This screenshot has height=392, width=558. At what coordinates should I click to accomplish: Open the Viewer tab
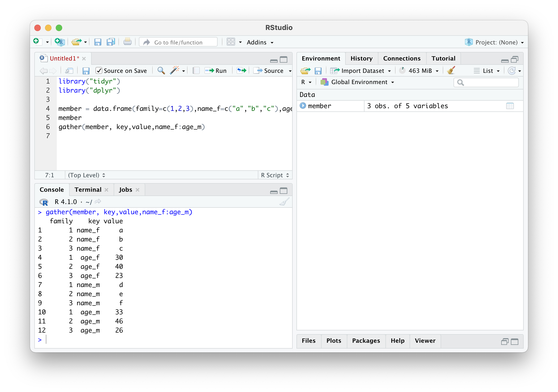425,341
